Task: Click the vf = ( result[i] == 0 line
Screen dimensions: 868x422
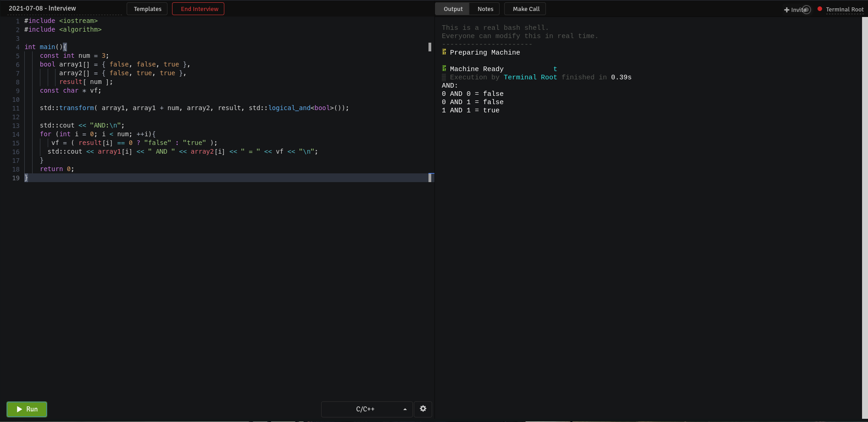Action: 134,143
